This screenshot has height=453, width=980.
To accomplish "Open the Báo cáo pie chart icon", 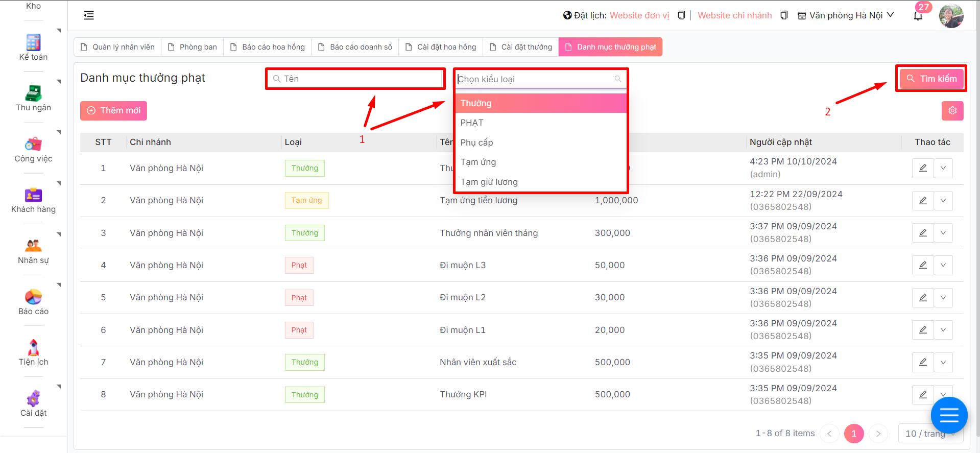I will tap(33, 297).
